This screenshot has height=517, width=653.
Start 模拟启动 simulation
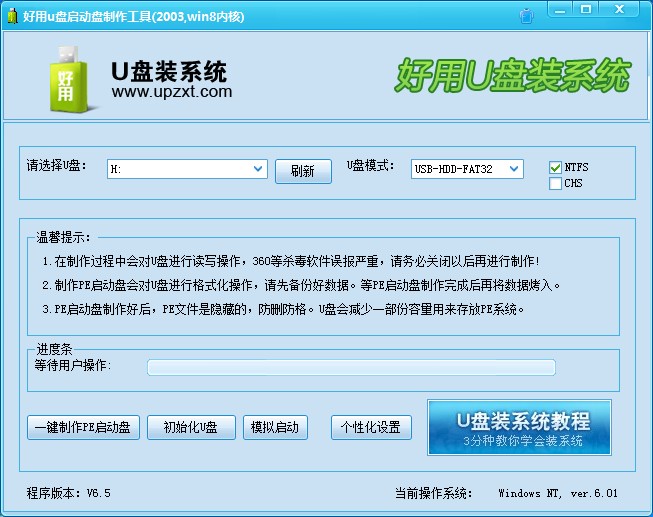click(x=275, y=427)
